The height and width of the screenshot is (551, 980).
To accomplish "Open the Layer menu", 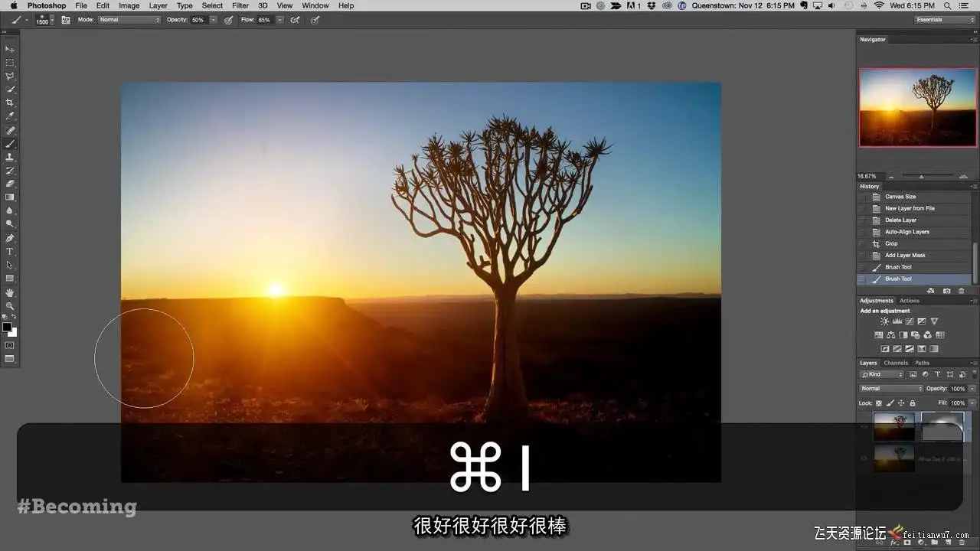I will [158, 5].
